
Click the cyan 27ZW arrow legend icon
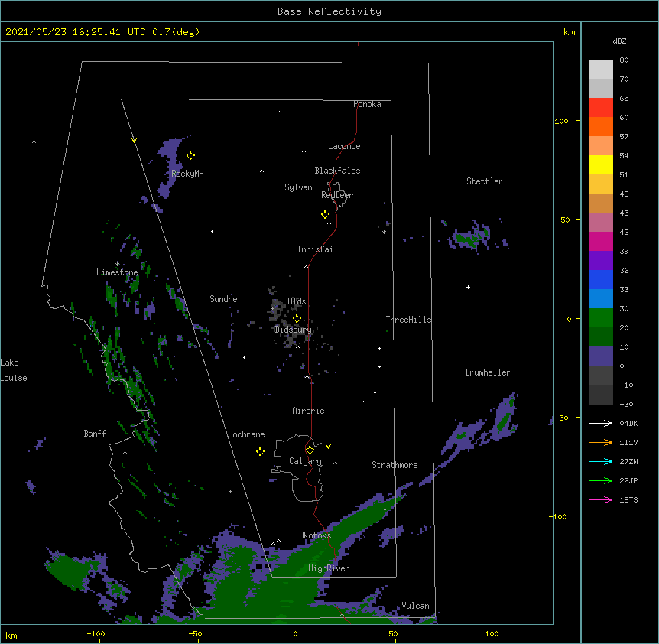(601, 461)
